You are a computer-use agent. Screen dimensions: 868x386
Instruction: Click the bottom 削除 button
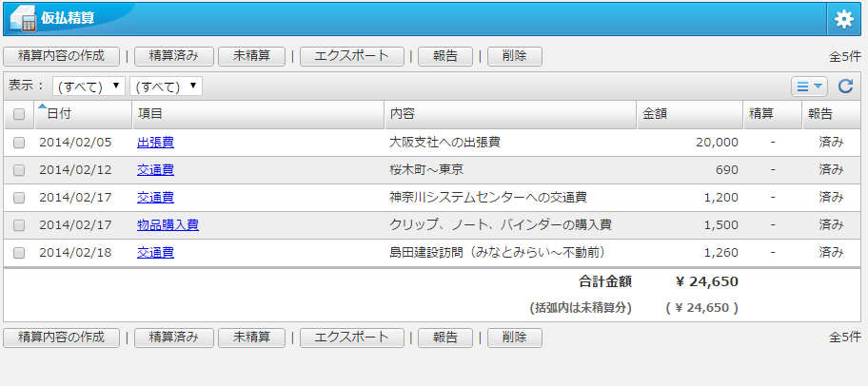514,338
